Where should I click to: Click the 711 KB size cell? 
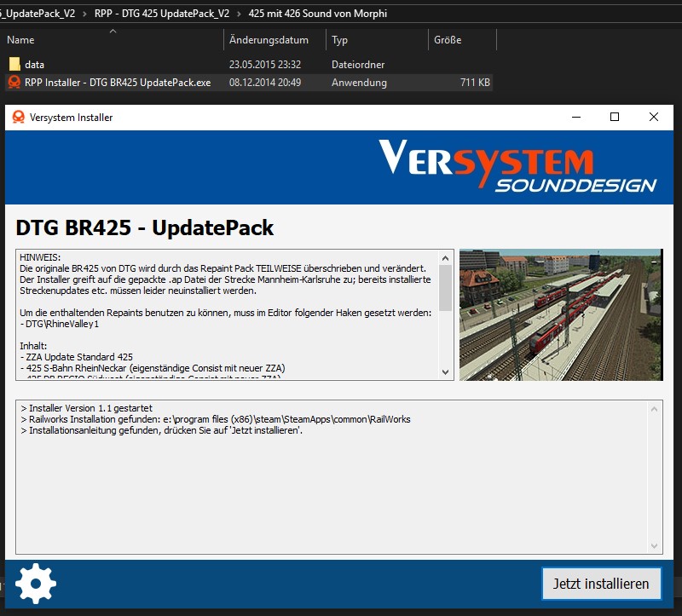click(x=475, y=82)
